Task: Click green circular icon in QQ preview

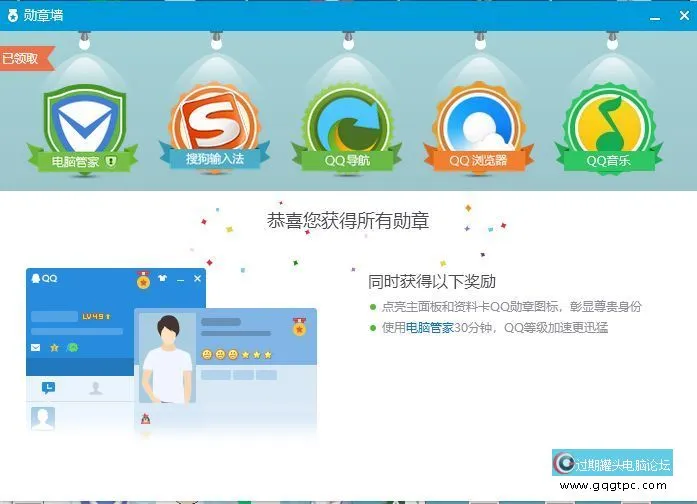Action: (72, 348)
